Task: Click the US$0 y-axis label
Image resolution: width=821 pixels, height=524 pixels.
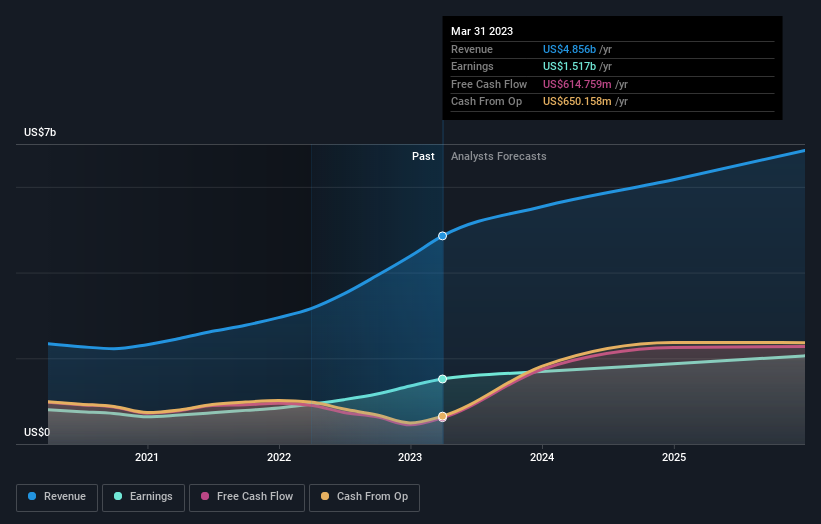Action: [37, 432]
